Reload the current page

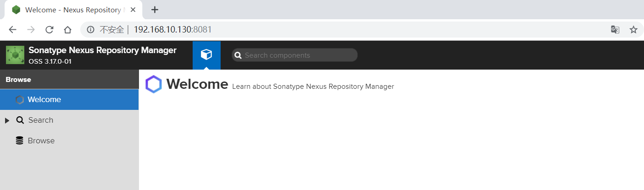(x=49, y=30)
